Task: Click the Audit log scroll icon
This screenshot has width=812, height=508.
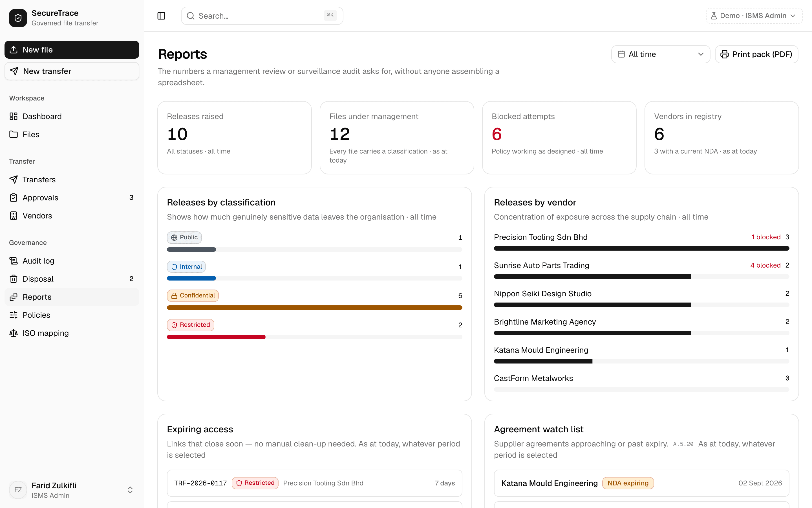Action: click(14, 261)
